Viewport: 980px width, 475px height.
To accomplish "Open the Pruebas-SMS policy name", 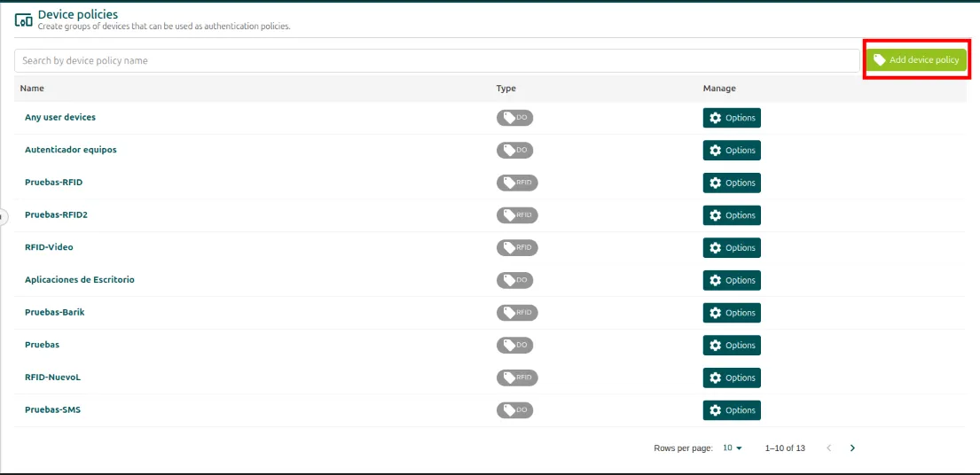I will [52, 409].
